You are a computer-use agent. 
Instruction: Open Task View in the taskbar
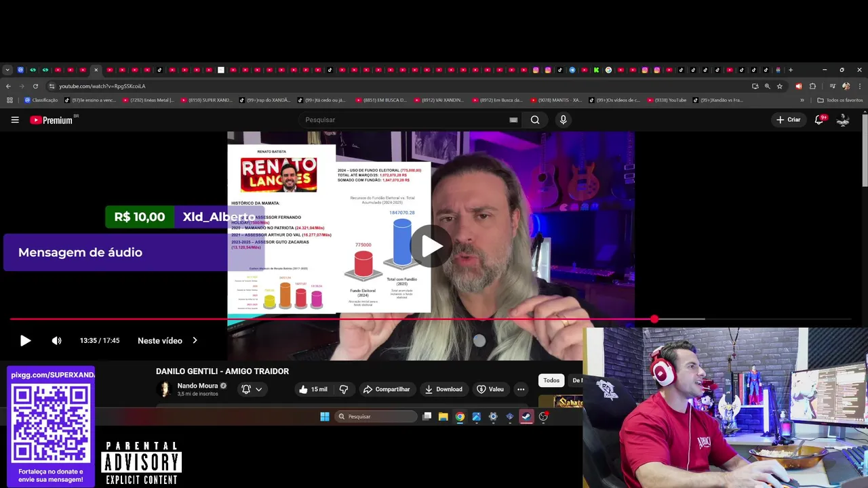tap(427, 417)
